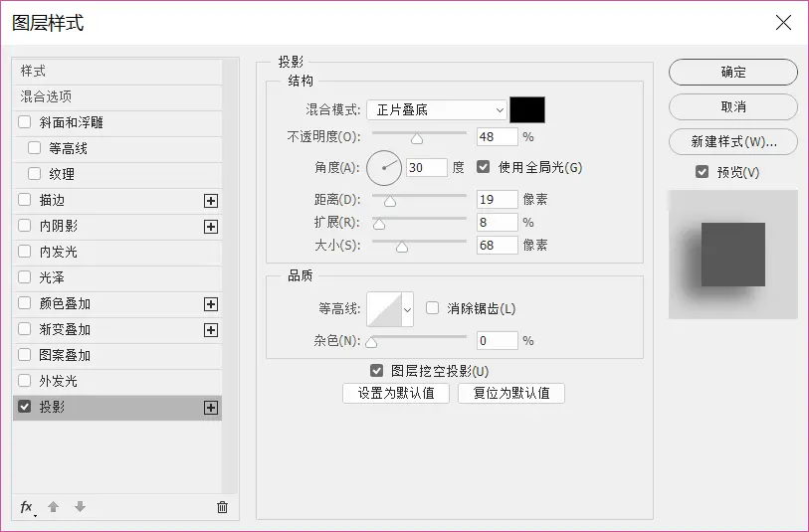Uncheck the 投影 effect checkbox
This screenshot has width=809, height=532.
(x=24, y=407)
